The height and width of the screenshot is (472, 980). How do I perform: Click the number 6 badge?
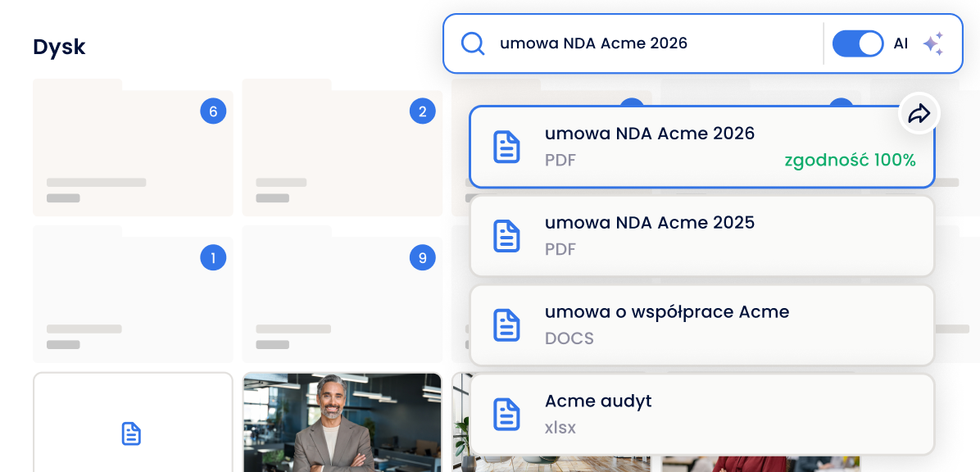(213, 111)
